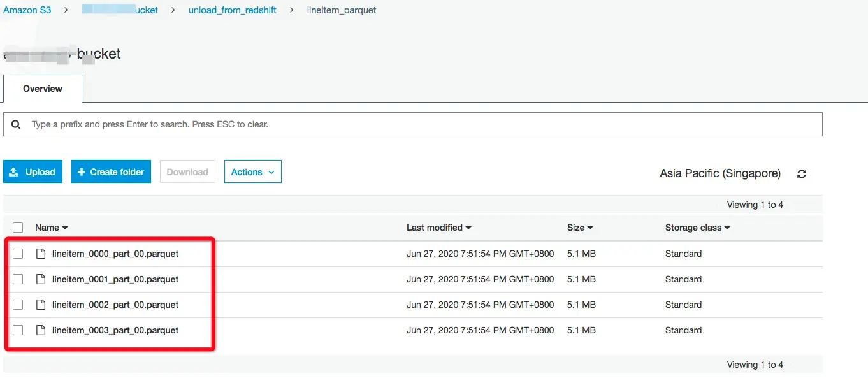Open lineitem_0003_part_00.parquet file name

[x=115, y=330]
